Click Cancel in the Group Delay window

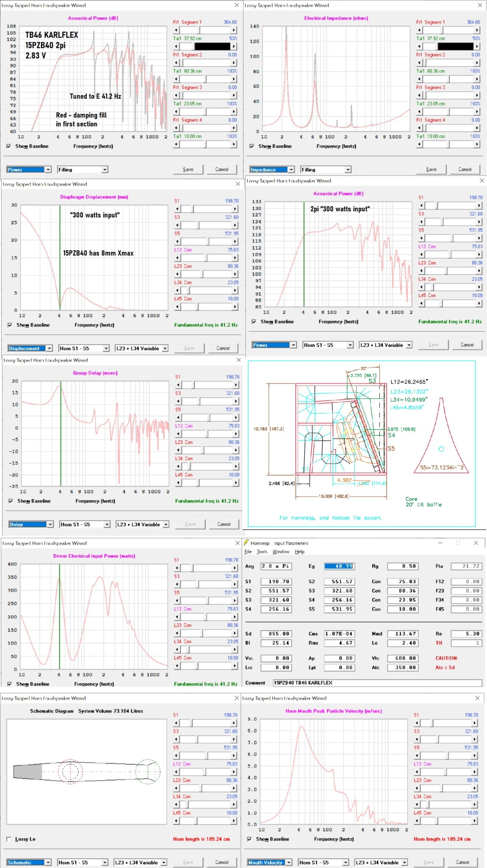(x=224, y=524)
